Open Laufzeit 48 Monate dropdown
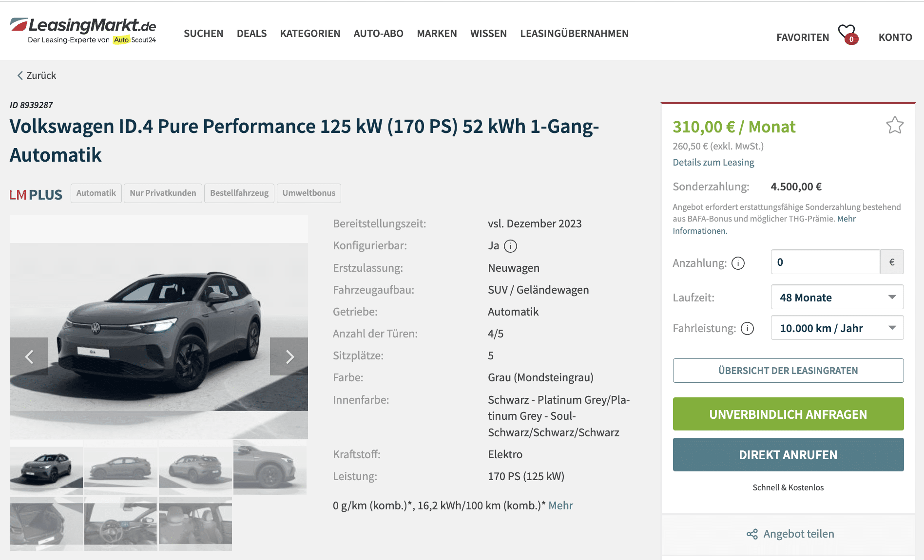Image resolution: width=924 pixels, height=560 pixels. tap(837, 297)
